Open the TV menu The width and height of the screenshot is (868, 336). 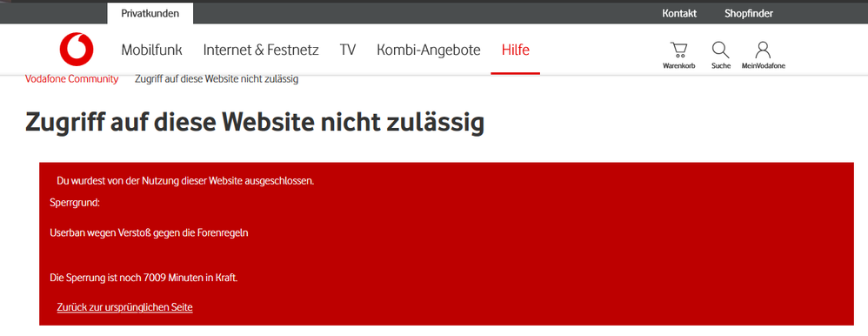pyautogui.click(x=348, y=50)
